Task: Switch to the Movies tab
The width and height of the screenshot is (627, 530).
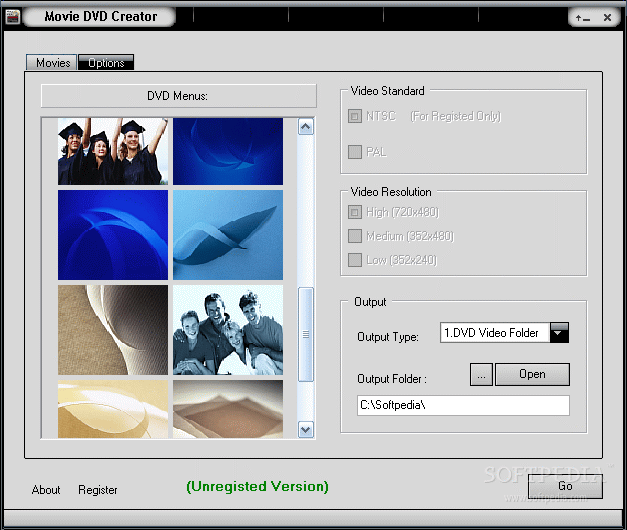Action: (x=52, y=63)
